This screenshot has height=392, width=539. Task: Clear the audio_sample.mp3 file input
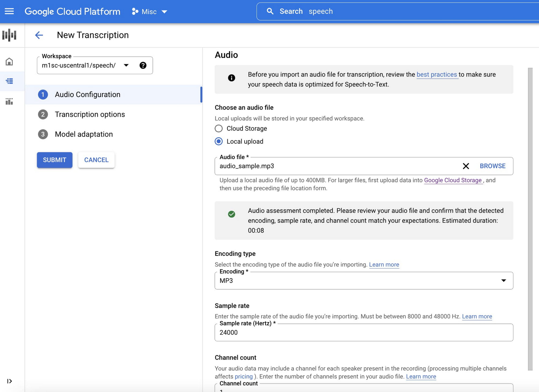pos(466,166)
